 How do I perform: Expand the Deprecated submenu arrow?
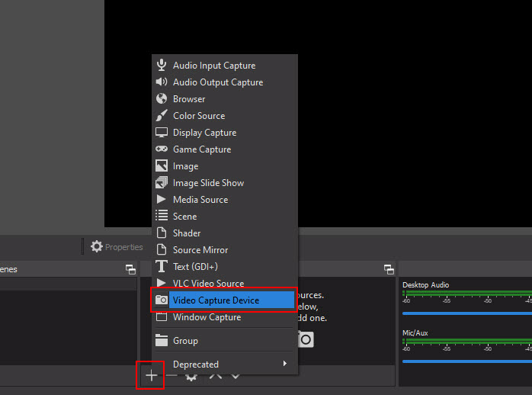(x=284, y=364)
